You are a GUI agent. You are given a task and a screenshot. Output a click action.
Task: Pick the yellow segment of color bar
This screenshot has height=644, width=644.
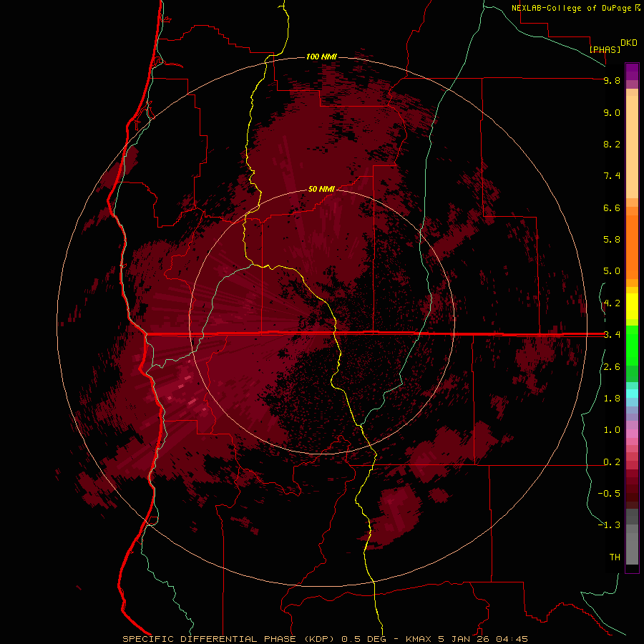632,306
